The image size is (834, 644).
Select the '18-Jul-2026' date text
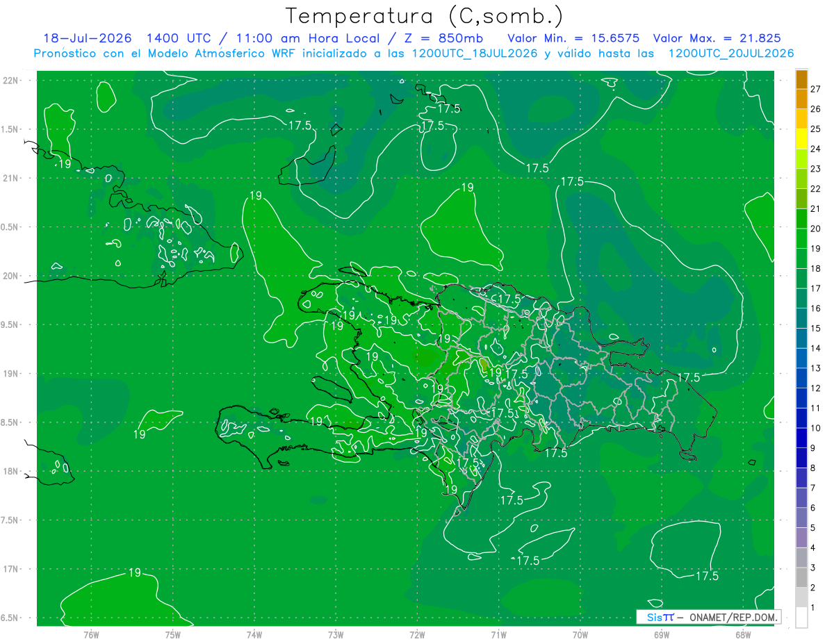tap(88, 38)
